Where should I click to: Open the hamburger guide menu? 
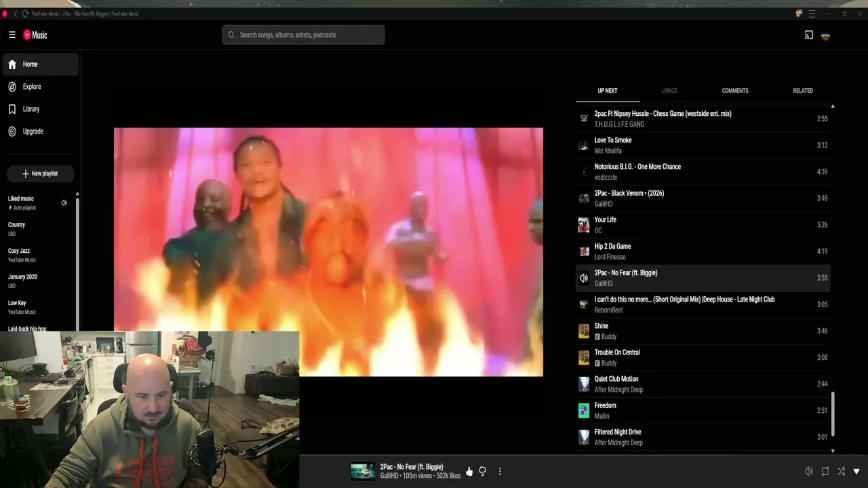pos(12,35)
